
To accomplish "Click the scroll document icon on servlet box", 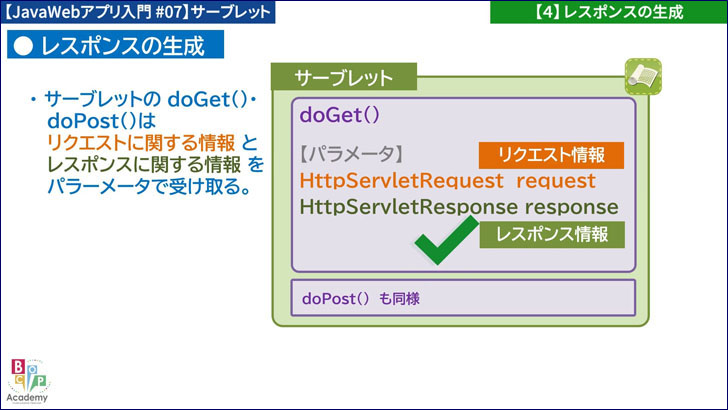I will pyautogui.click(x=641, y=75).
